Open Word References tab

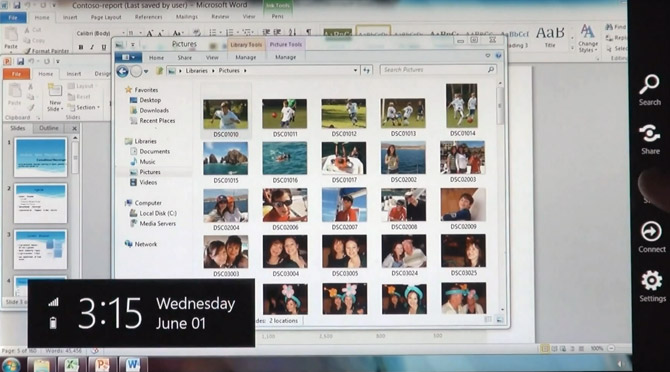pyautogui.click(x=148, y=17)
